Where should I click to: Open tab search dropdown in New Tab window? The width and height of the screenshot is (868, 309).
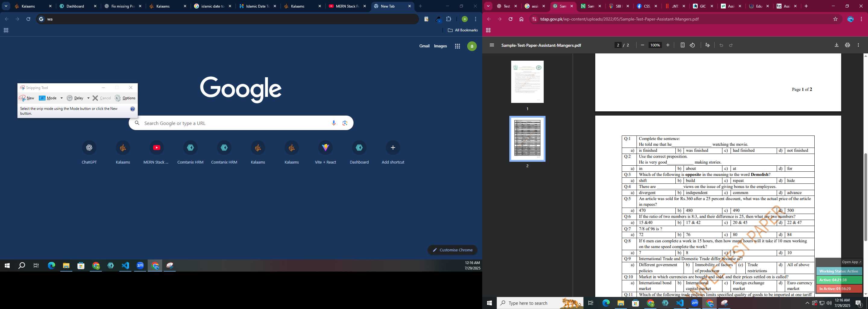click(6, 6)
